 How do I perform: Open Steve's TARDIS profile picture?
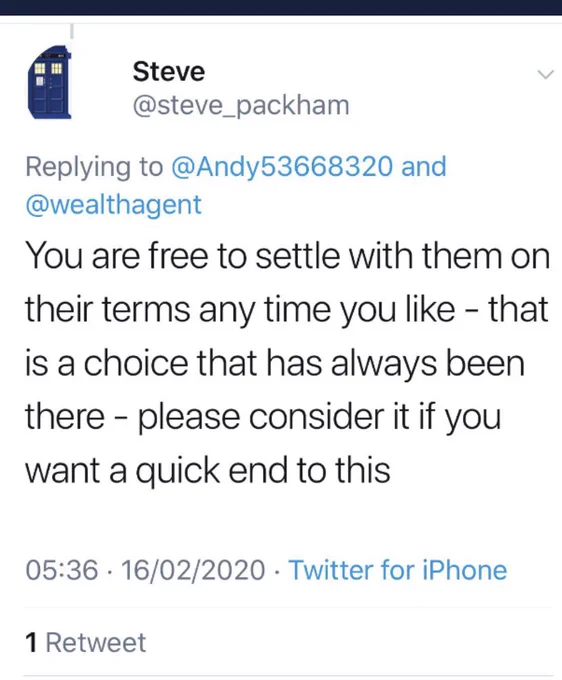click(49, 82)
